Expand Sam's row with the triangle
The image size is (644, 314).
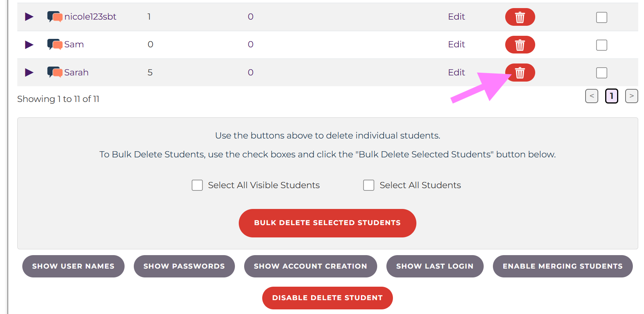(x=29, y=45)
